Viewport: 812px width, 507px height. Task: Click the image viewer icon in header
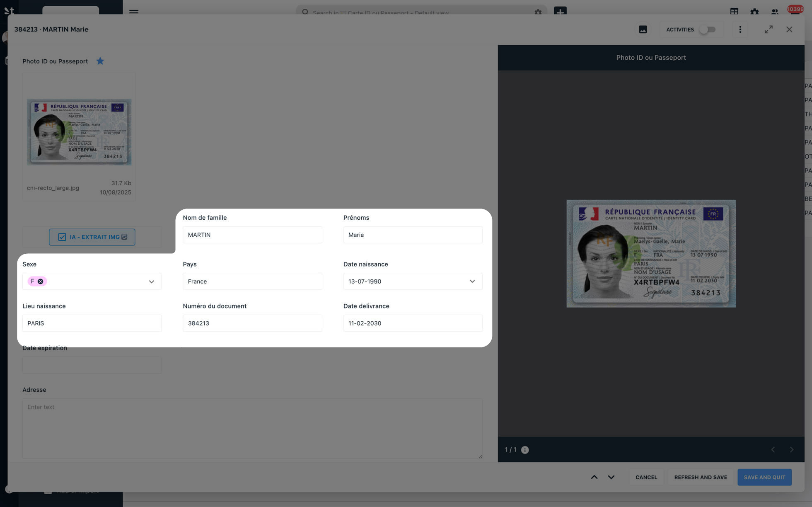(x=643, y=29)
